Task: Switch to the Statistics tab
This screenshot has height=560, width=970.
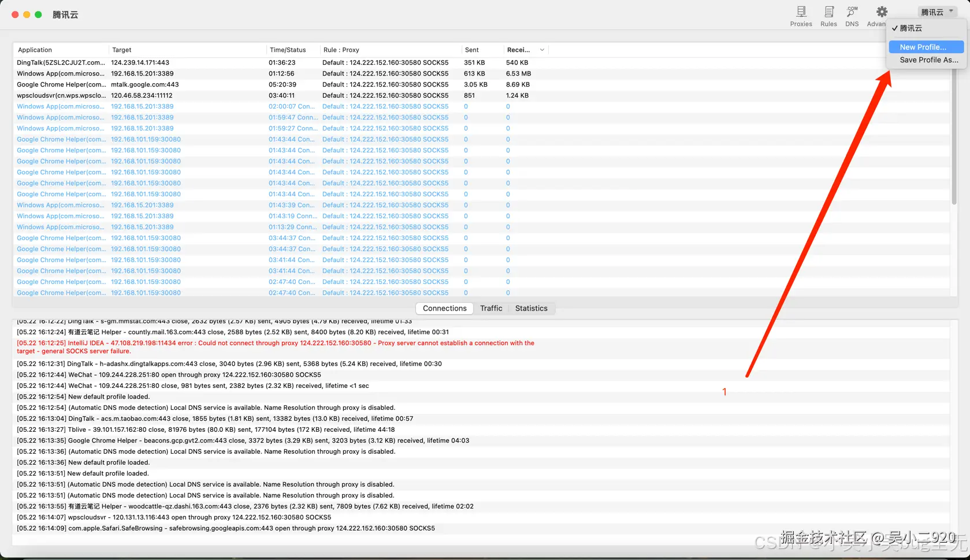Action: pos(531,308)
